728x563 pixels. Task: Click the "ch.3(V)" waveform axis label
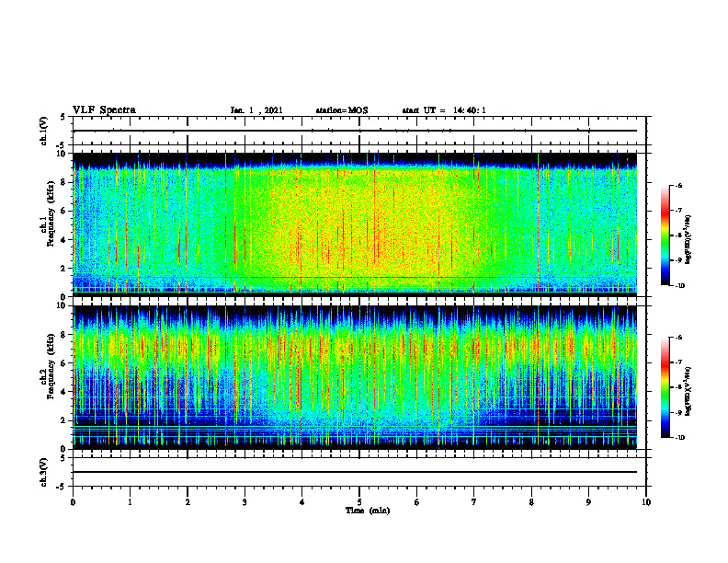pyautogui.click(x=44, y=472)
